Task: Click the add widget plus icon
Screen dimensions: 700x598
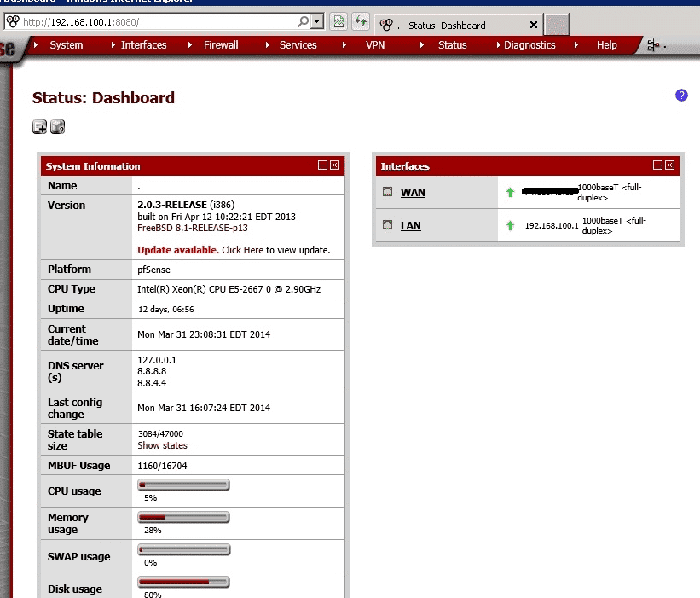Action: click(x=39, y=127)
